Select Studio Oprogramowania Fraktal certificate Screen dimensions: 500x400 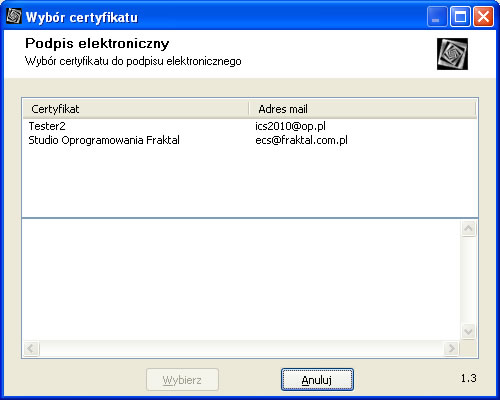(x=250, y=140)
